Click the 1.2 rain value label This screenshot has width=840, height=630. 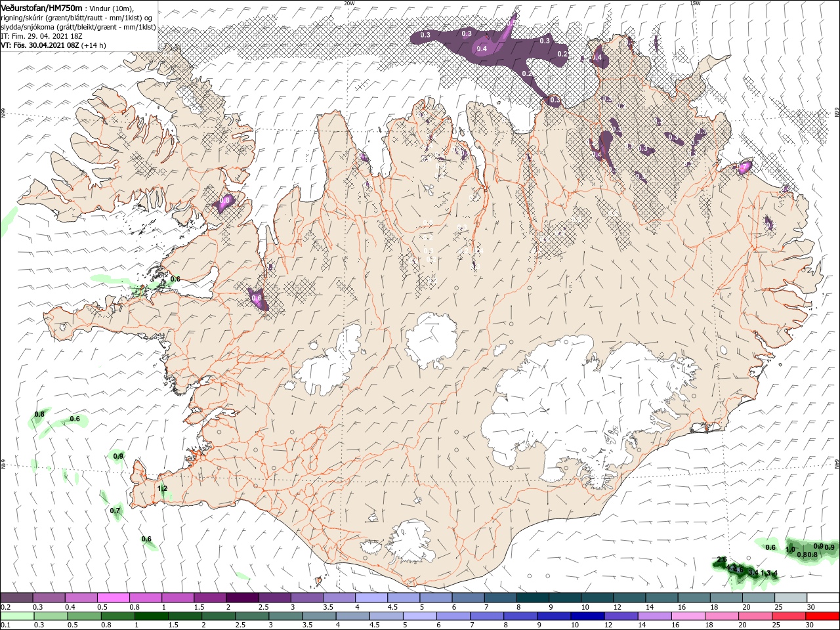[163, 488]
